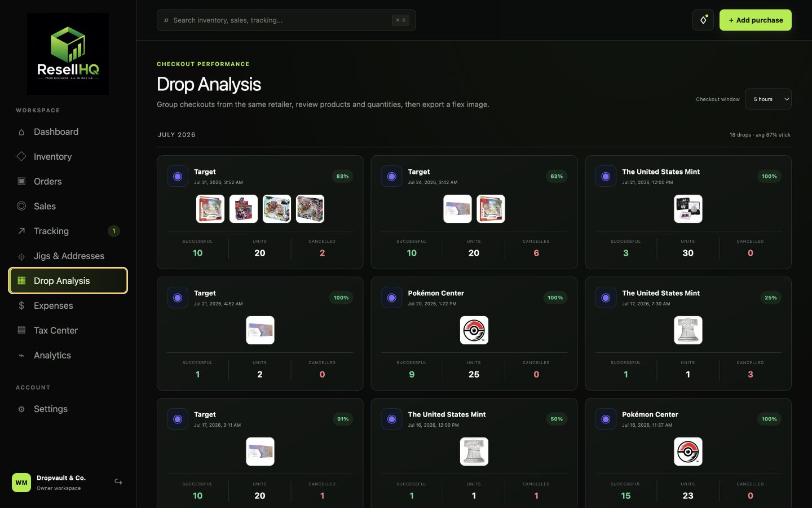Click cancelled count 3 on US Mint Jul 17
The image size is (812, 508).
pyautogui.click(x=750, y=374)
